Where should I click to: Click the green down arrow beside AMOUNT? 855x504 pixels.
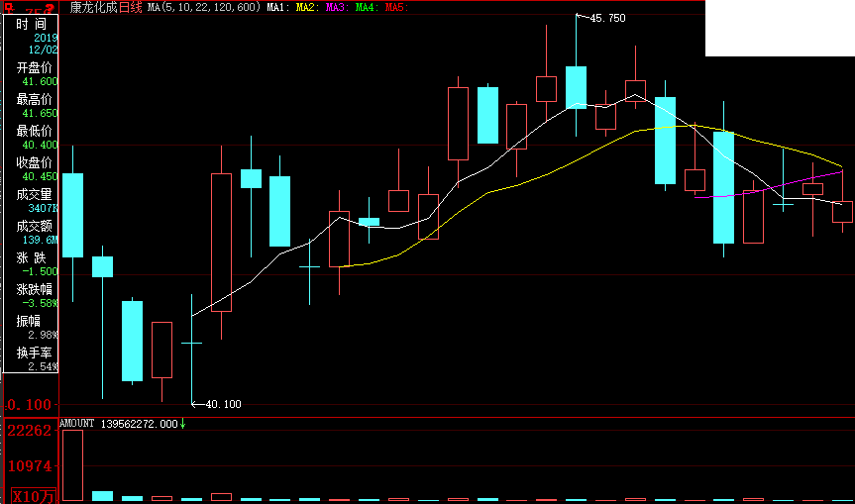point(183,424)
